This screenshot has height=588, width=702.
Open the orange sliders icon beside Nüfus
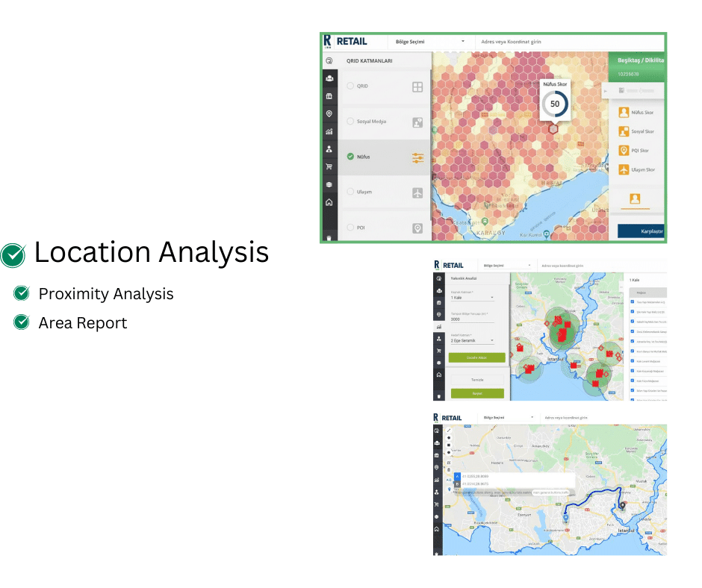click(x=417, y=157)
